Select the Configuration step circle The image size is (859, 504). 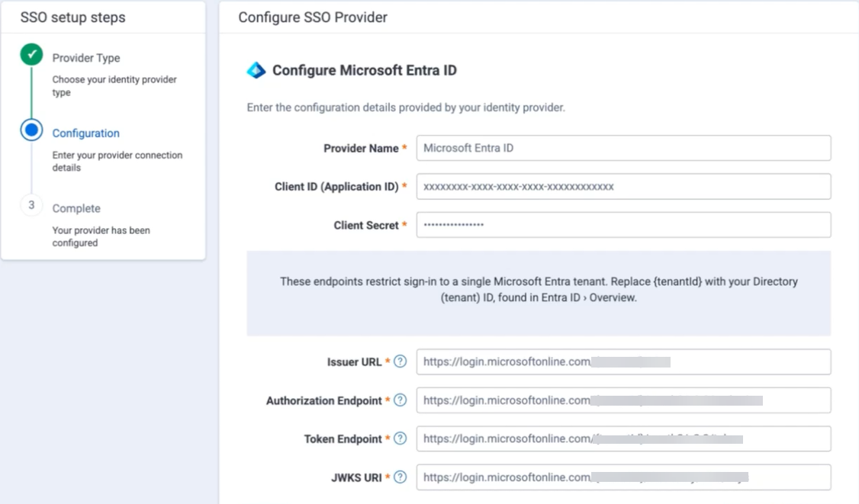[x=32, y=130]
